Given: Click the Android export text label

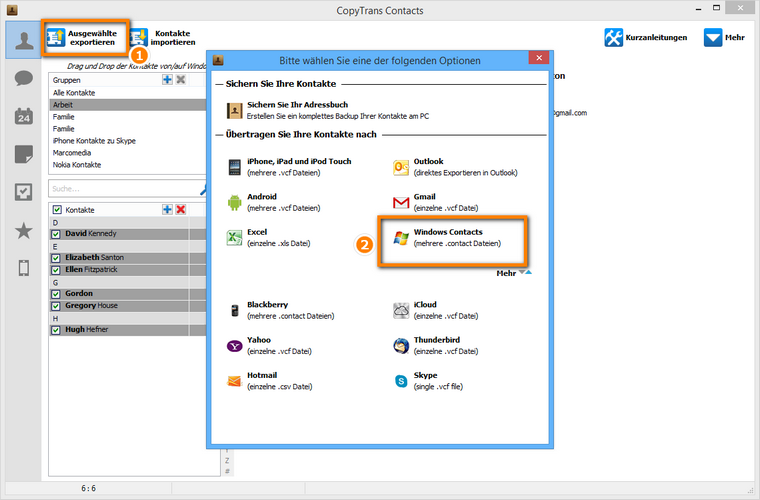Looking at the screenshot, I should (x=284, y=202).
